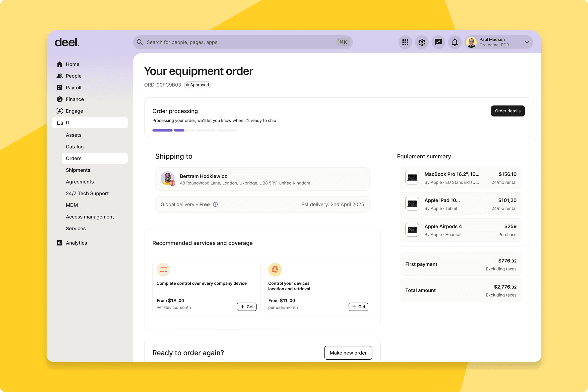
Task: Get the device control service
Action: coord(247,307)
